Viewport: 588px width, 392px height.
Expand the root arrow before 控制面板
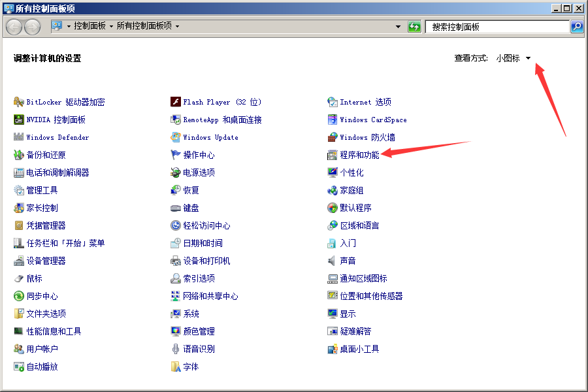(69, 26)
